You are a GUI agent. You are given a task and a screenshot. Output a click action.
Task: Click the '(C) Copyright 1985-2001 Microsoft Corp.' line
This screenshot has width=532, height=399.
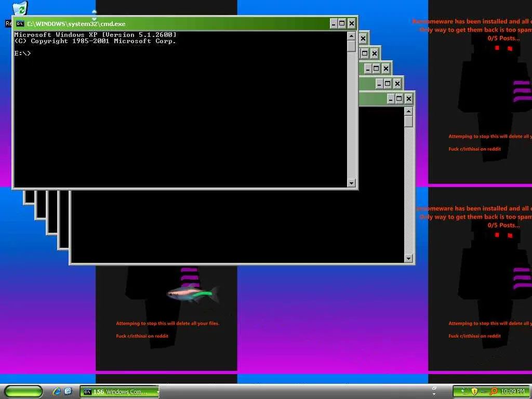point(96,41)
